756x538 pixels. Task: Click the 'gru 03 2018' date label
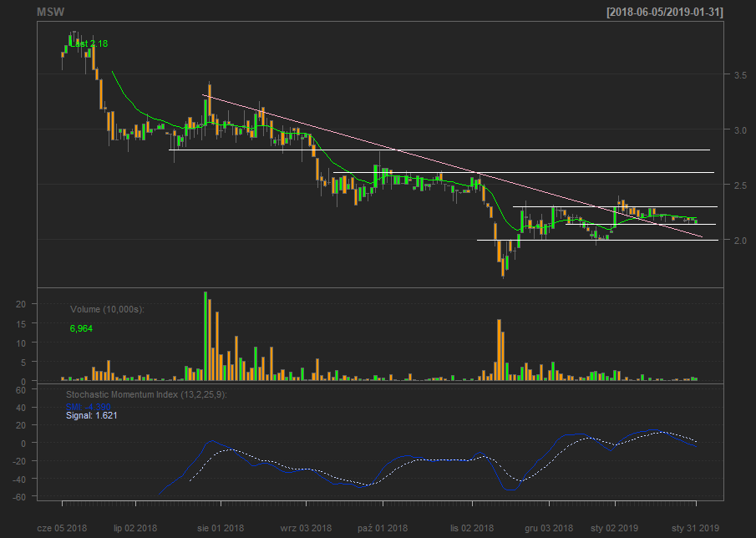click(x=549, y=528)
